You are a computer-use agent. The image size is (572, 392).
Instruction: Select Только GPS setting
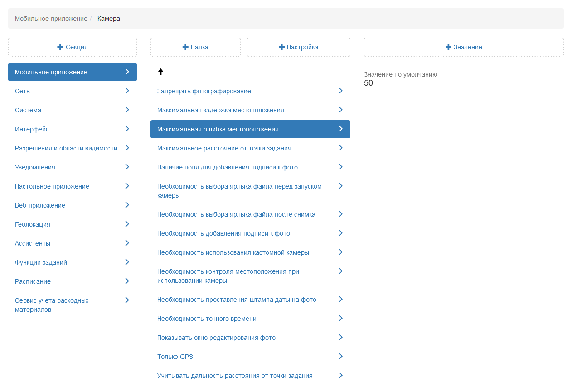click(x=250, y=357)
